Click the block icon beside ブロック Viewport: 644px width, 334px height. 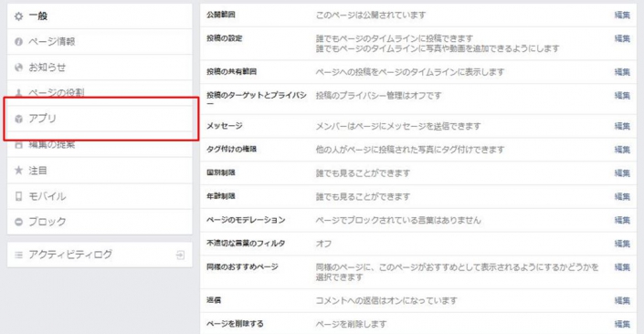coord(18,222)
